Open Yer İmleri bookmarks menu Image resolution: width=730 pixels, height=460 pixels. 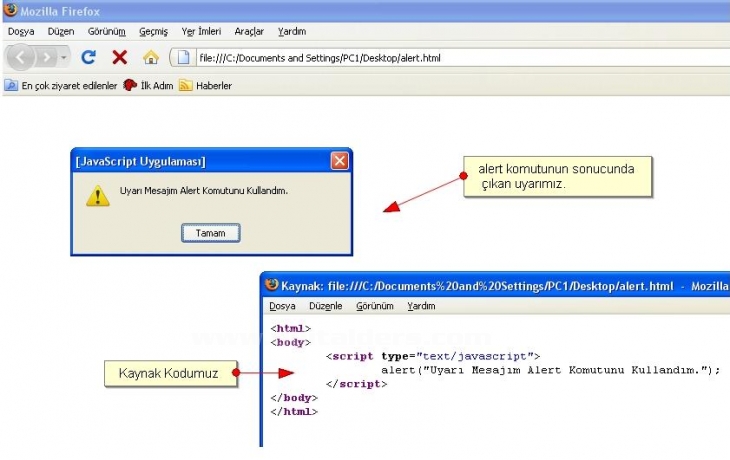pyautogui.click(x=201, y=32)
